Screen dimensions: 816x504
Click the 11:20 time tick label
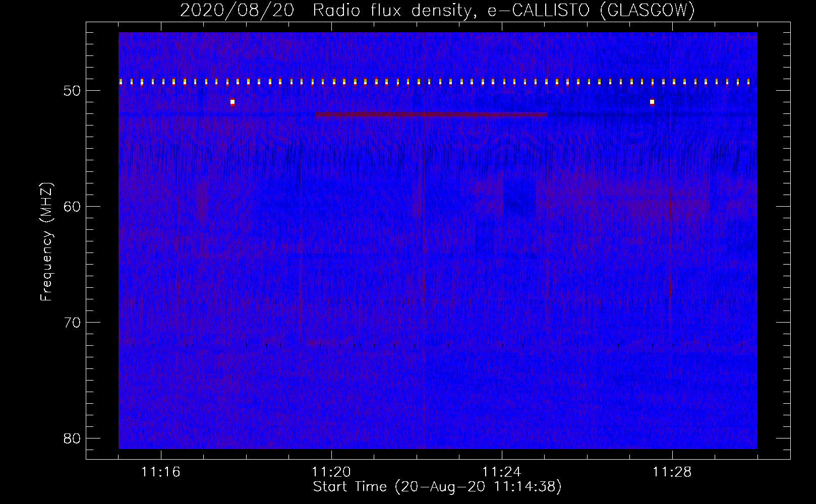[x=331, y=472]
